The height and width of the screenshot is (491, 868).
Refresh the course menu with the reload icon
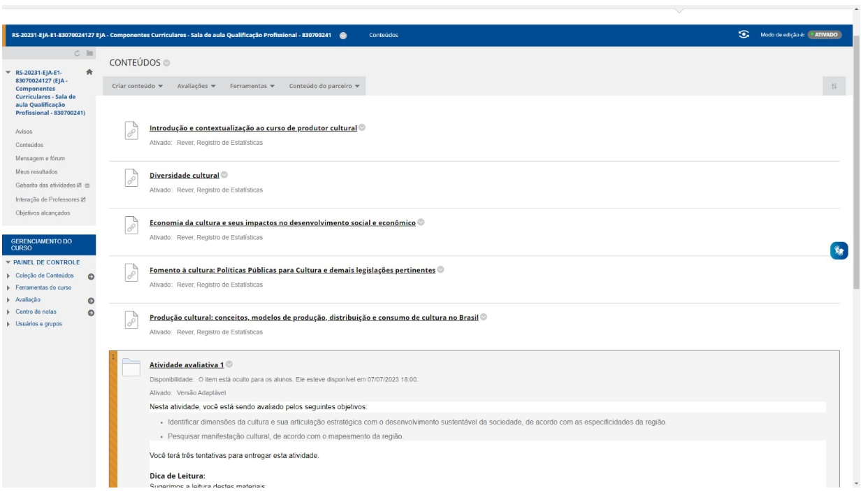tap(77, 53)
